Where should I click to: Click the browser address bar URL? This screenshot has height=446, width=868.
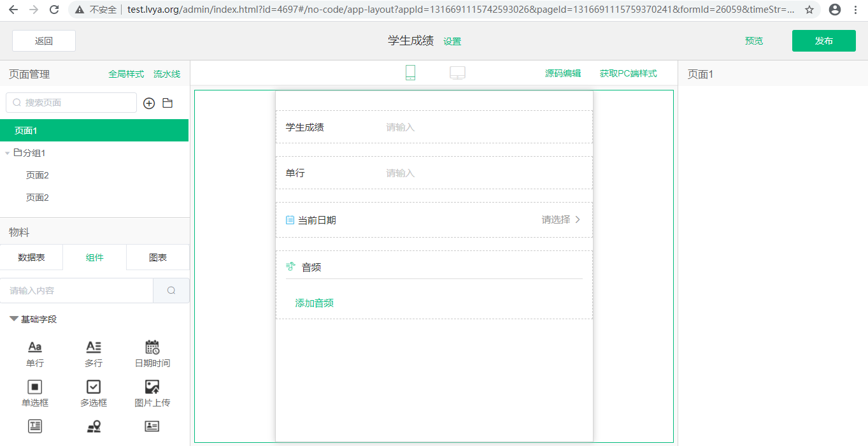point(460,10)
